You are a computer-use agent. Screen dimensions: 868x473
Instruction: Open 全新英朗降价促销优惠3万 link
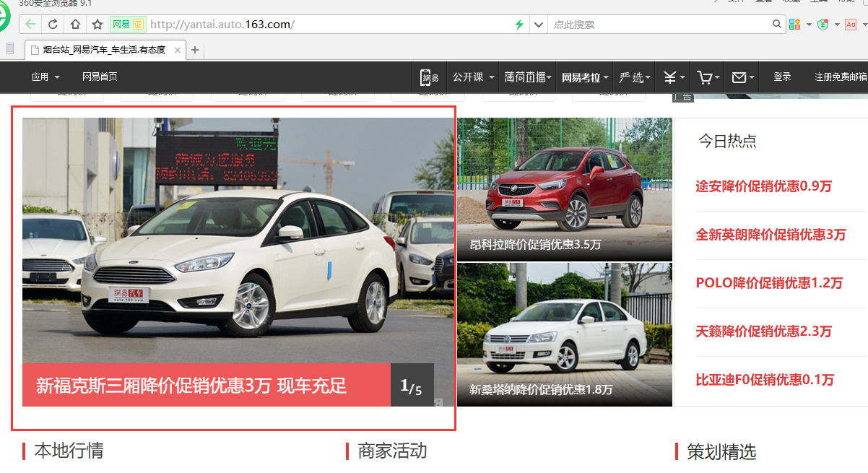[x=771, y=235]
